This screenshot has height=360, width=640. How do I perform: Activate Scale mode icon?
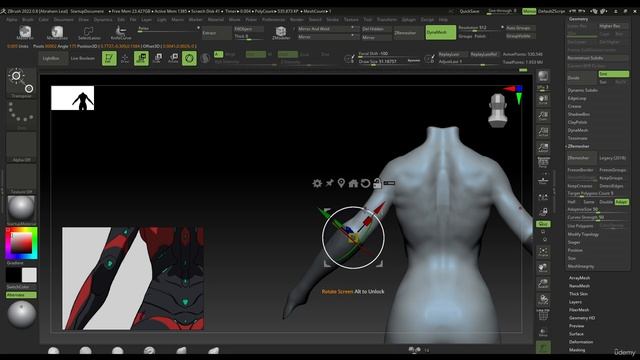(158, 58)
